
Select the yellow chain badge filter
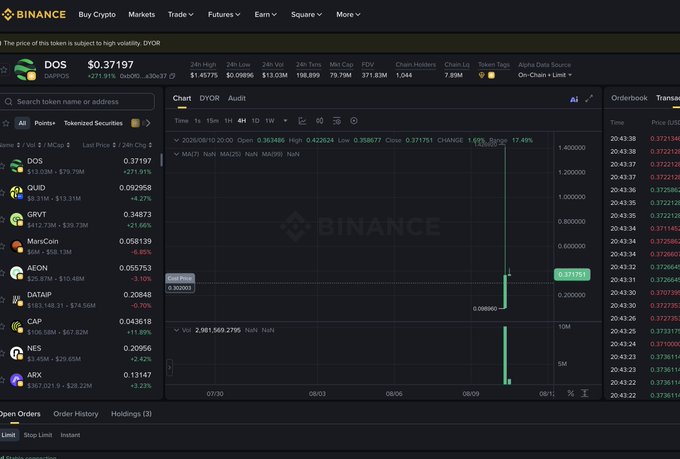click(135, 123)
